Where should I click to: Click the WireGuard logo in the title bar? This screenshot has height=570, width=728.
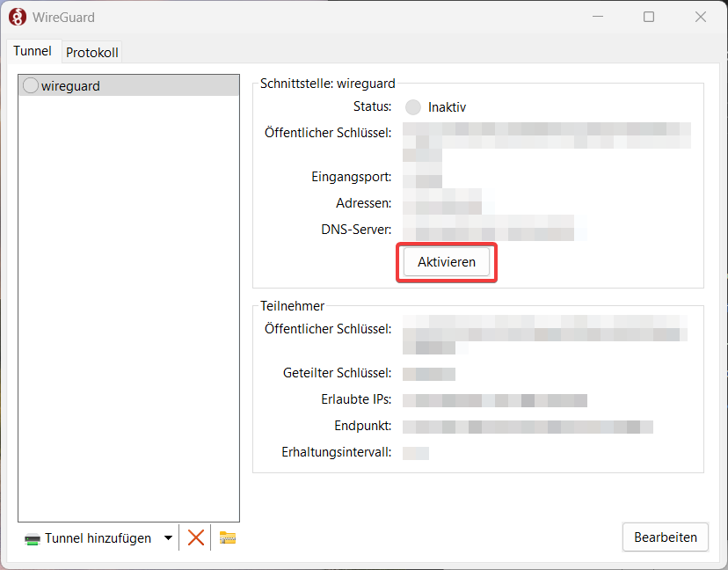point(18,18)
